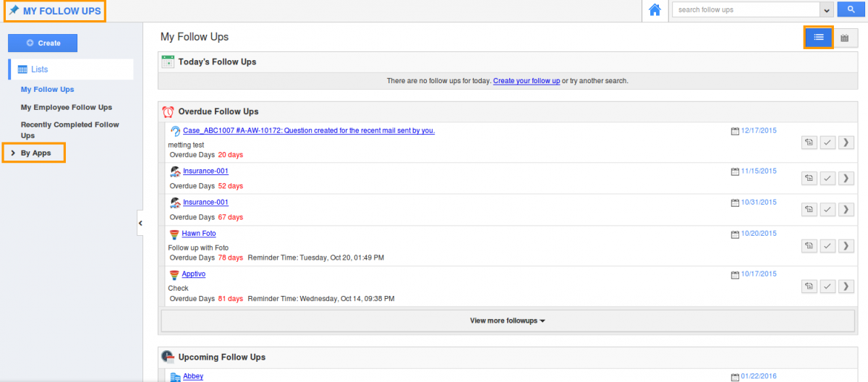Expand View more followups

click(x=507, y=321)
